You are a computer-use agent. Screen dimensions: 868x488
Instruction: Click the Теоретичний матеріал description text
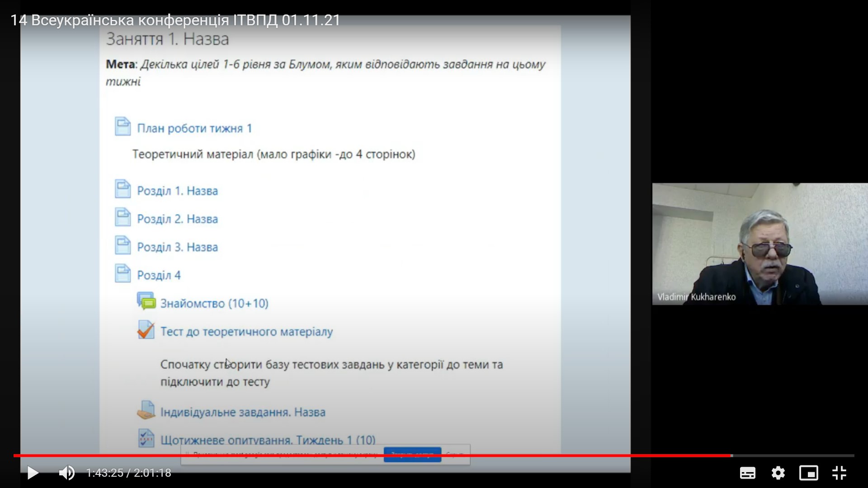274,155
